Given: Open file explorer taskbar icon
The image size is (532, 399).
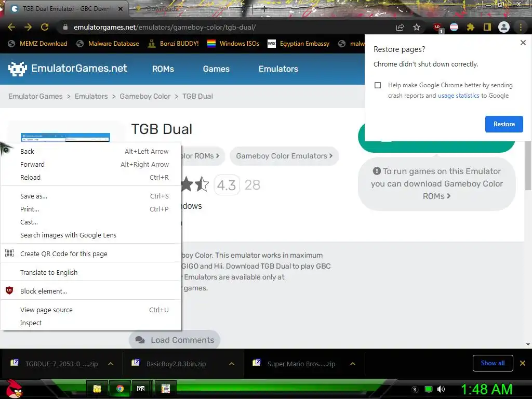Looking at the screenshot, I should 97,389.
